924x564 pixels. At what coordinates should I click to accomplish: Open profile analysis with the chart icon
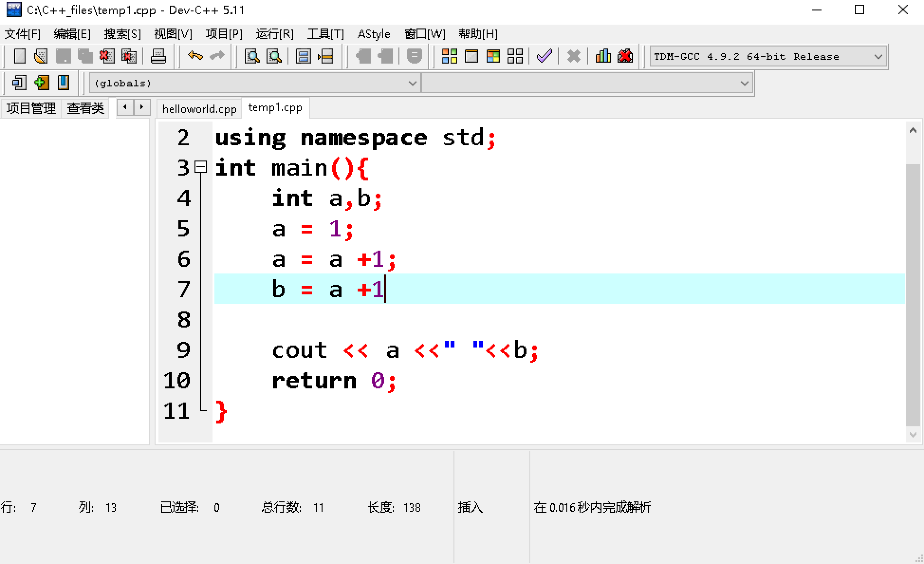click(x=603, y=56)
